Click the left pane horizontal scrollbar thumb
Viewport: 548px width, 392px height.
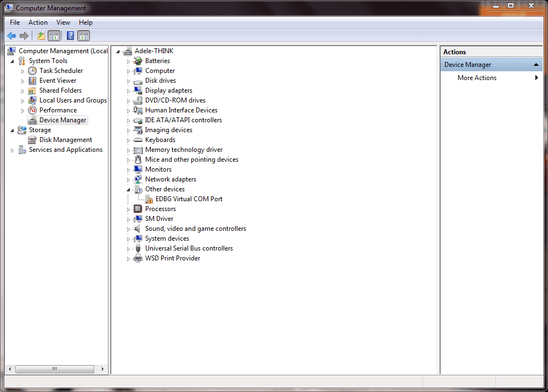point(54,369)
